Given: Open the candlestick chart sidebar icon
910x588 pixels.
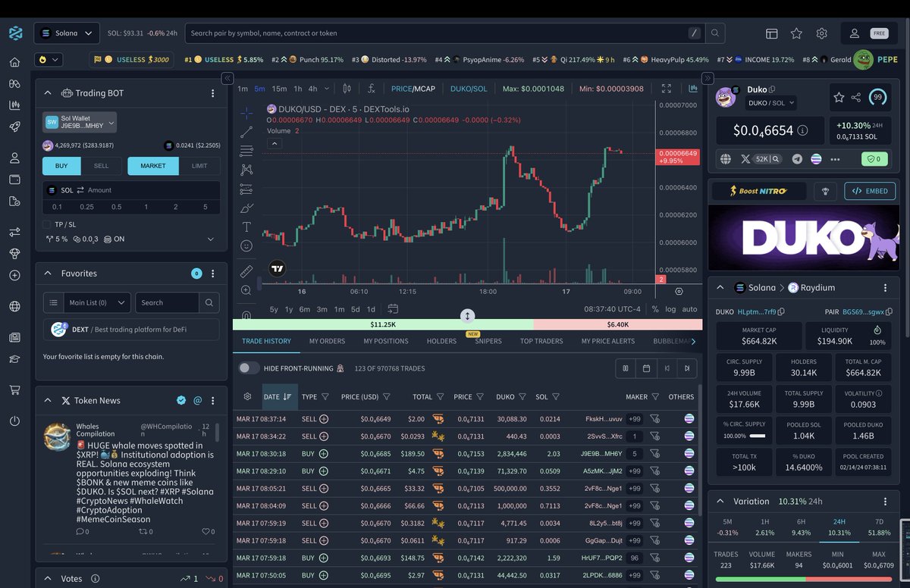Looking at the screenshot, I should [14, 105].
